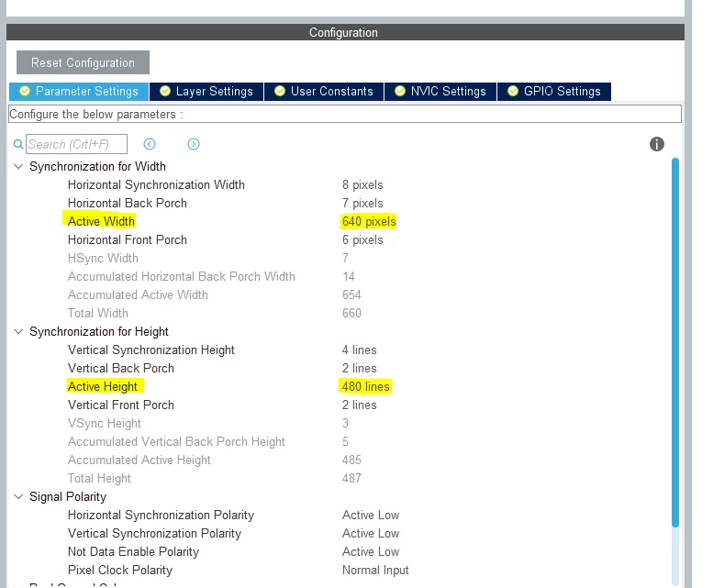Select Horizontal Front Porch row

click(128, 240)
